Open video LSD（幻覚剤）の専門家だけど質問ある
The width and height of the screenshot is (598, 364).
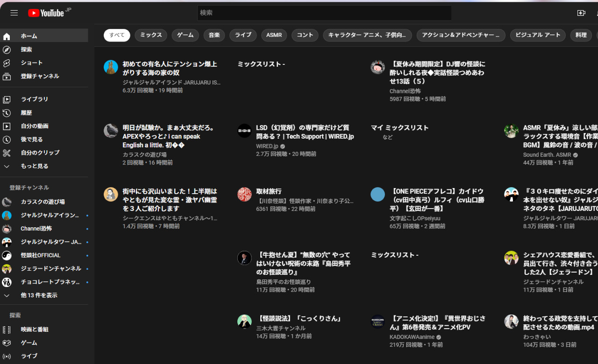point(305,132)
